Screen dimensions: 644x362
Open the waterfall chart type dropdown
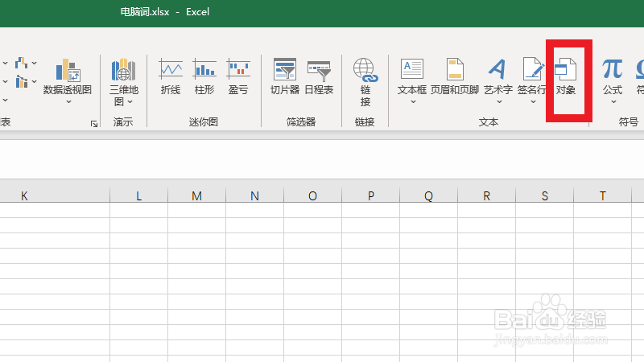click(35, 64)
